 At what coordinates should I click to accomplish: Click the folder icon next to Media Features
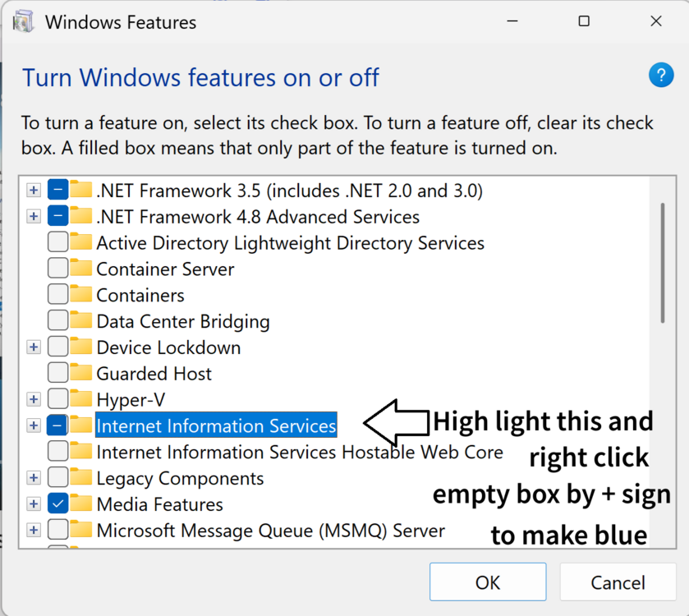[80, 503]
